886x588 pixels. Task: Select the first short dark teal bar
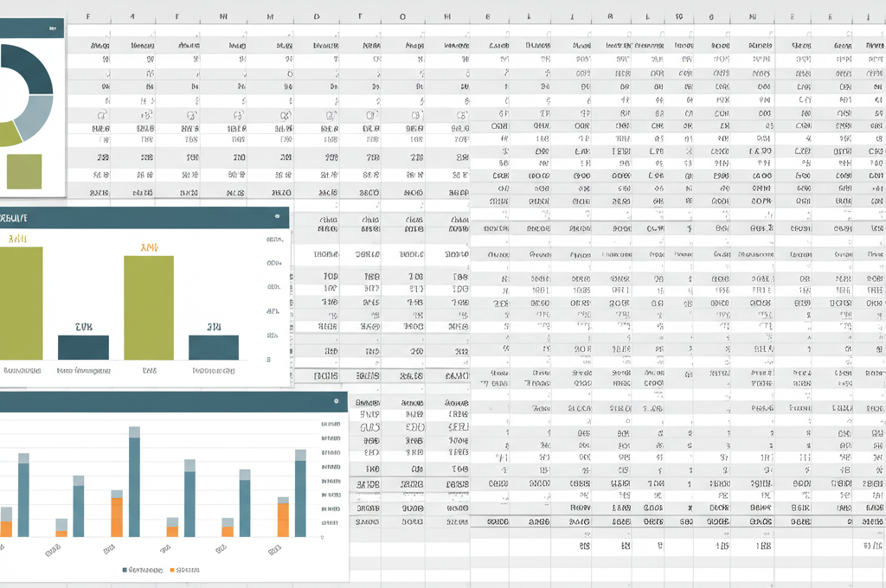[83, 347]
